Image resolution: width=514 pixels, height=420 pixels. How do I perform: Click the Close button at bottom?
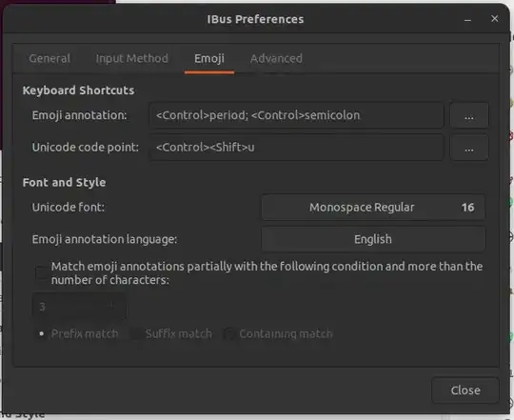click(465, 390)
